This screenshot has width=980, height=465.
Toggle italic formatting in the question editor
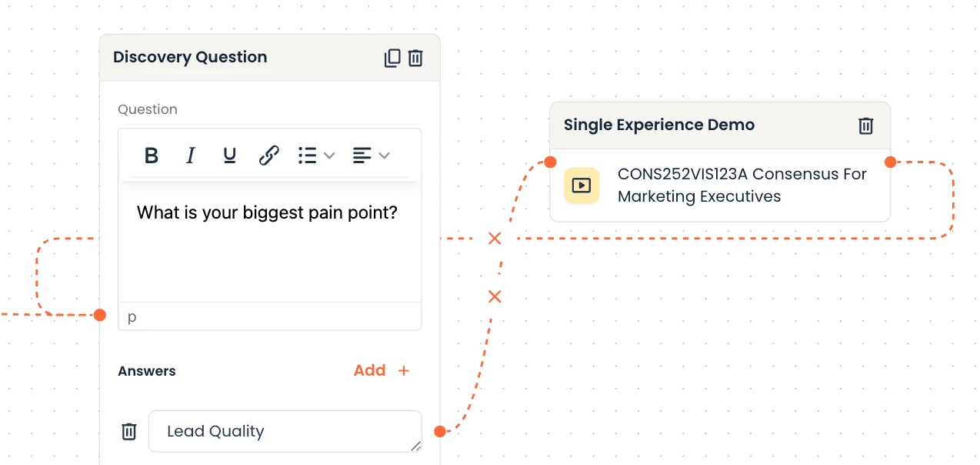point(191,156)
